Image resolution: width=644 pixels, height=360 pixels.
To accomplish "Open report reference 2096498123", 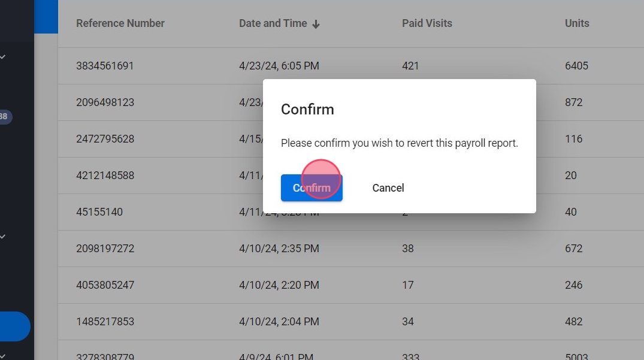I will pos(105,102).
